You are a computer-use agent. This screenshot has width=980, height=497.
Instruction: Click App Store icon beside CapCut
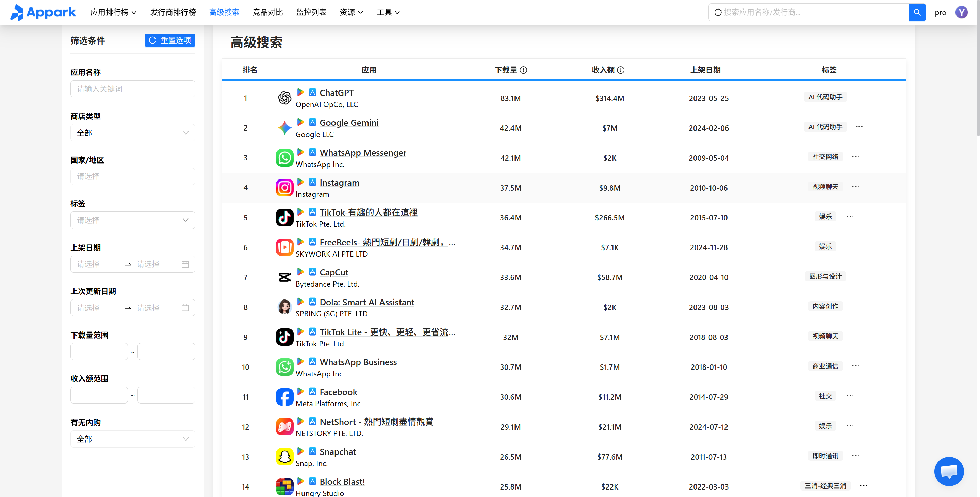[x=312, y=272]
